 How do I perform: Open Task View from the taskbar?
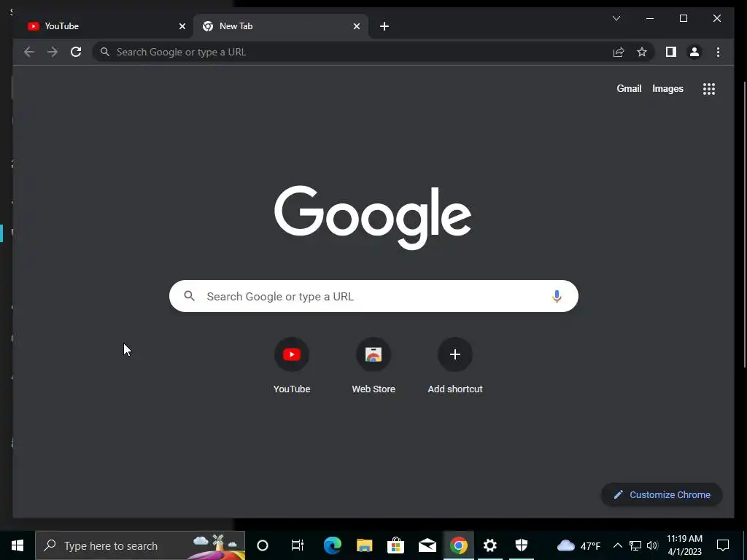[x=298, y=545]
